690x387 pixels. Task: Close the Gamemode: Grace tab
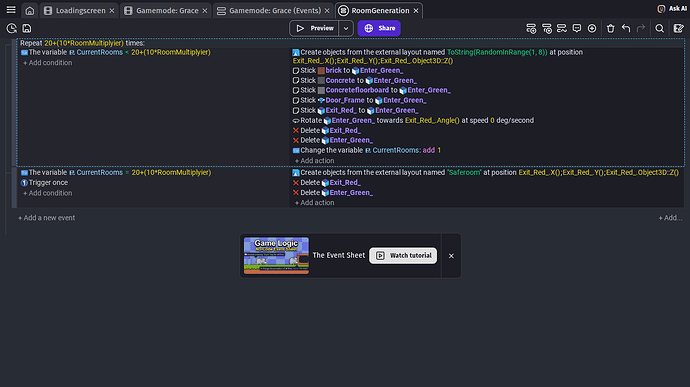tap(205, 11)
